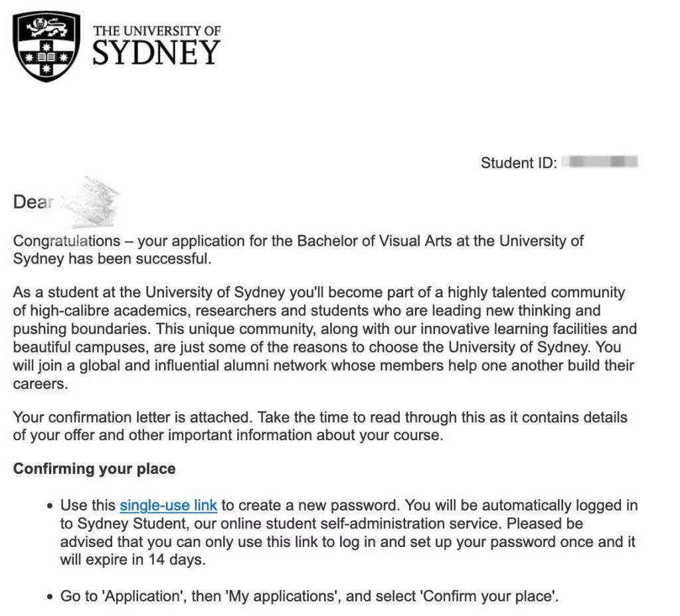Select the blurred student ID number

click(600, 161)
